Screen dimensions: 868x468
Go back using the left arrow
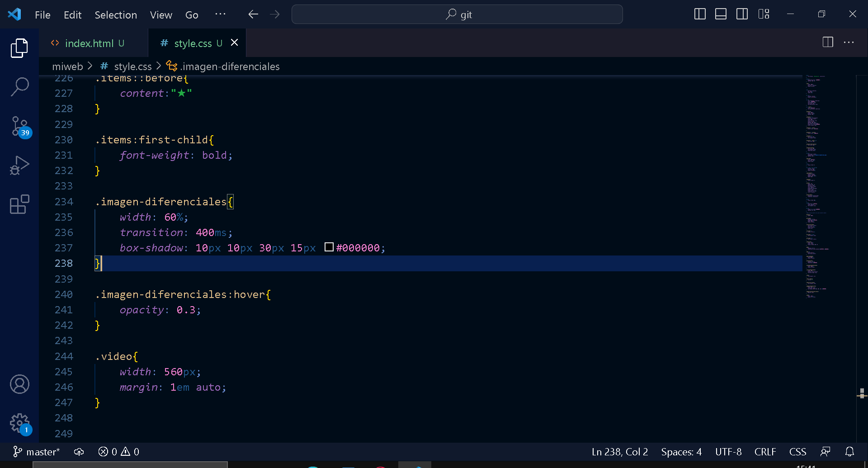click(253, 14)
